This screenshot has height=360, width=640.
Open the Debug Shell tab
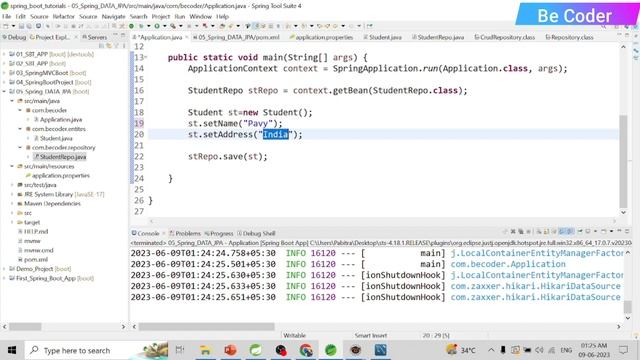pos(256,233)
